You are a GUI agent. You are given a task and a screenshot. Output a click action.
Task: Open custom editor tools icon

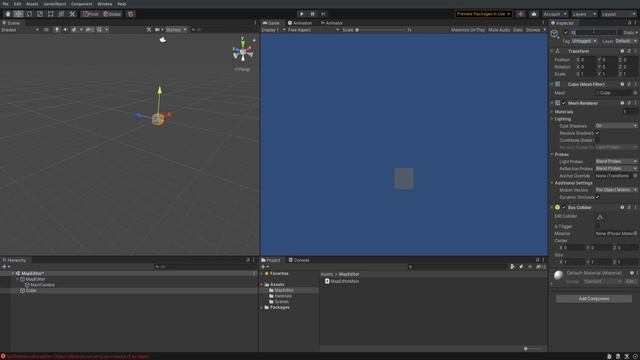72,14
